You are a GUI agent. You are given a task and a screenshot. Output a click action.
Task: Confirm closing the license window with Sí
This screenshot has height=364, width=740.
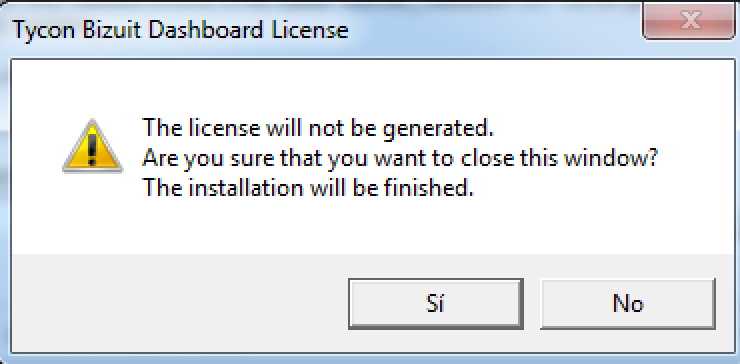[436, 304]
